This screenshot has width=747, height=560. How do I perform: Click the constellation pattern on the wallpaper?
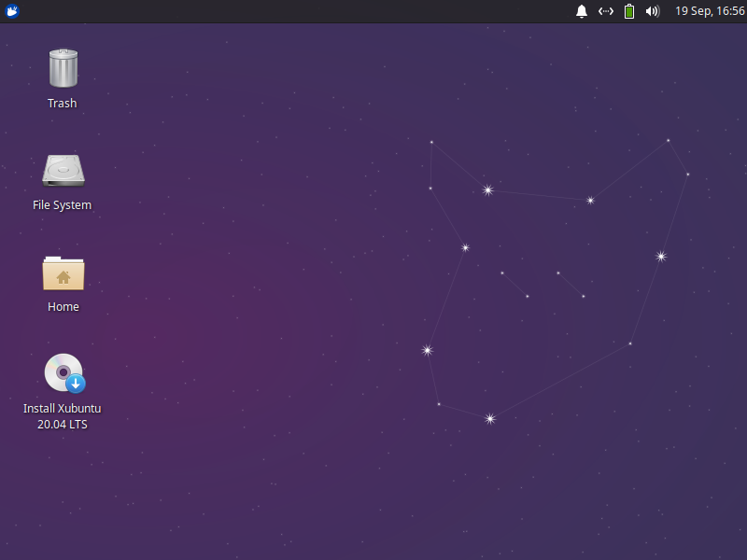487,190
